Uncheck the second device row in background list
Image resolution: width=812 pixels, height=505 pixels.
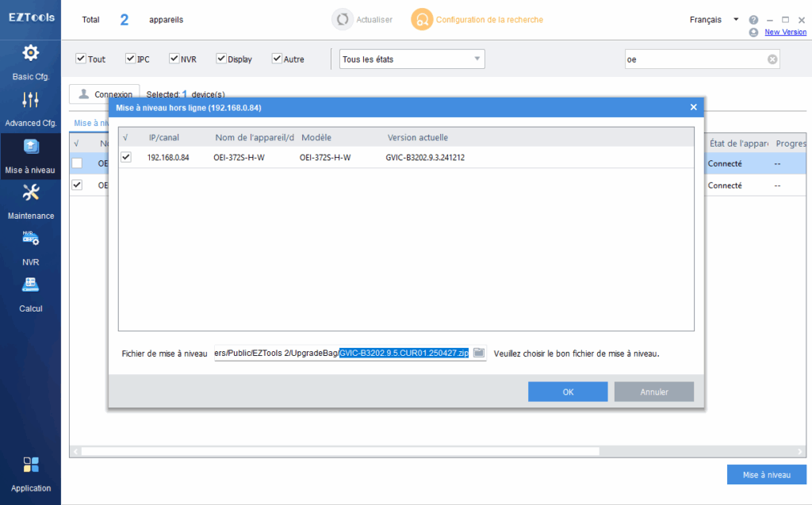pyautogui.click(x=77, y=185)
